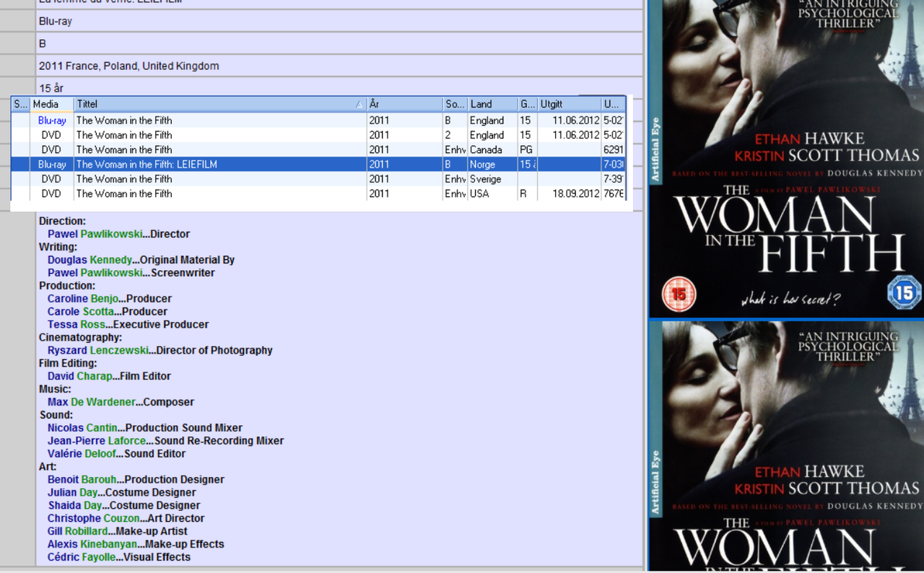Click the År column header

pyautogui.click(x=405, y=104)
